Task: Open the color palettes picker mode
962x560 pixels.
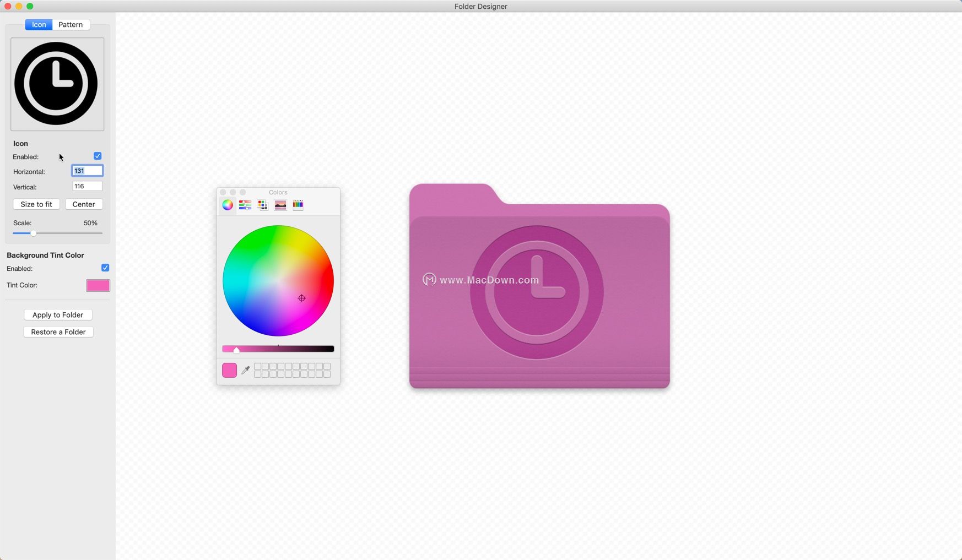Action: [263, 205]
